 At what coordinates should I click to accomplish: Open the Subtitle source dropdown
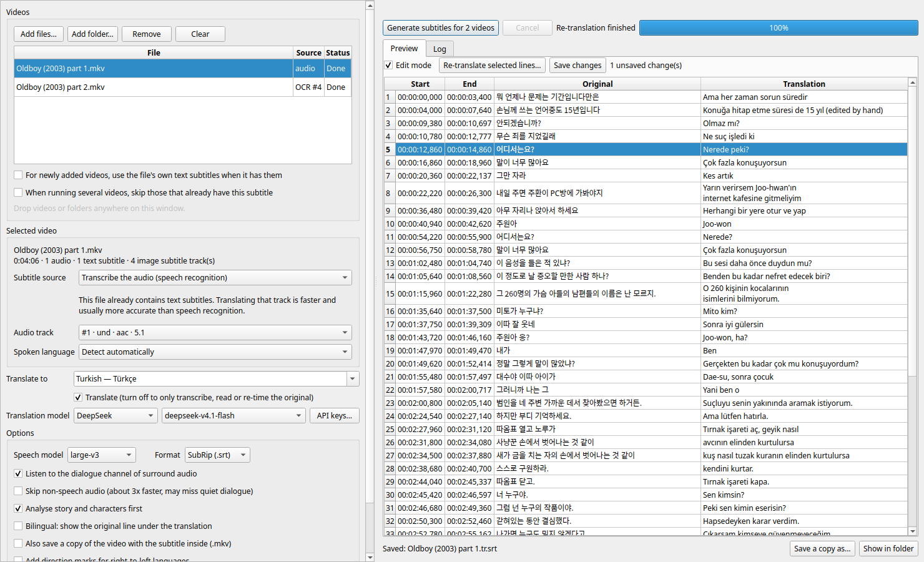point(215,278)
